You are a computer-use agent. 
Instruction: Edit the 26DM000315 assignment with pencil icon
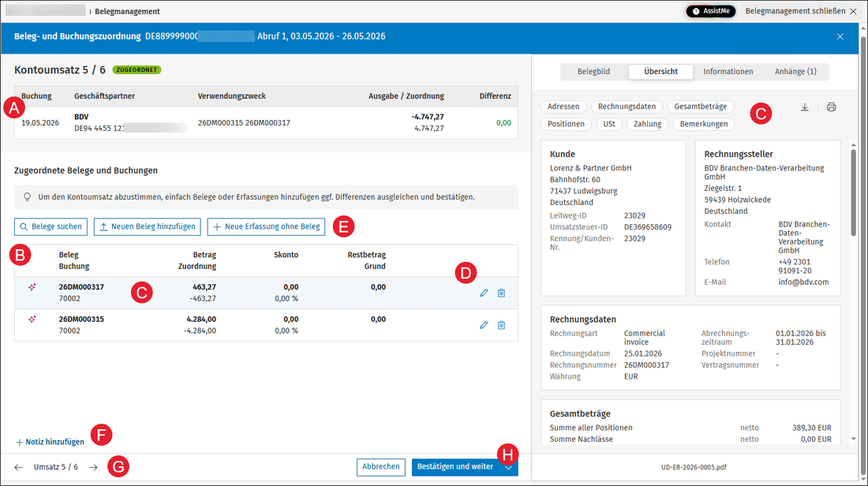484,325
